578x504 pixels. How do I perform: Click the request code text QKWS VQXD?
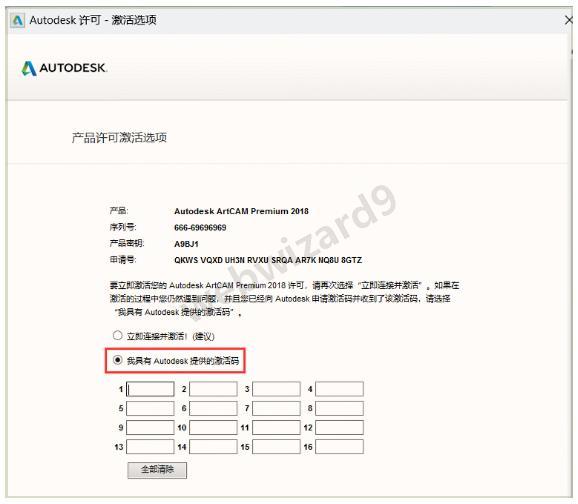(198, 260)
